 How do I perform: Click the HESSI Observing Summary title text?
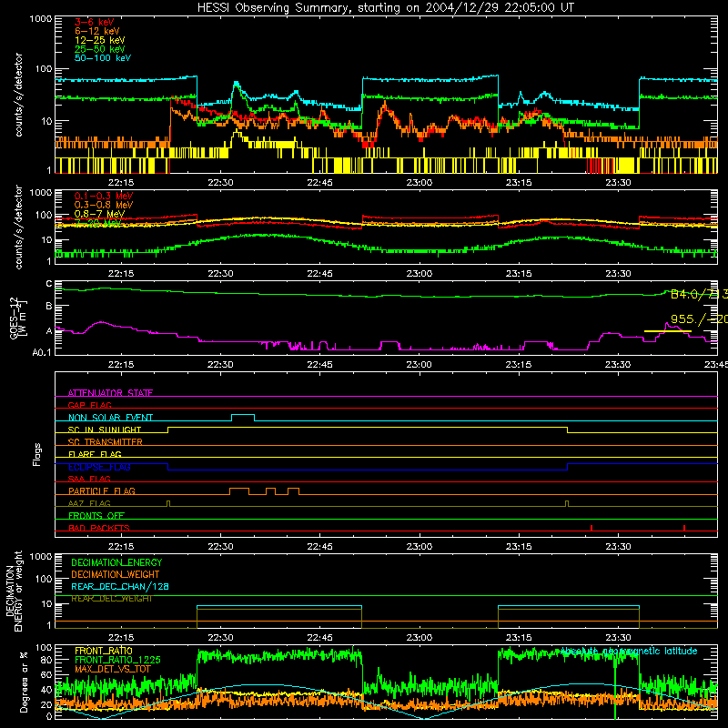385,7
